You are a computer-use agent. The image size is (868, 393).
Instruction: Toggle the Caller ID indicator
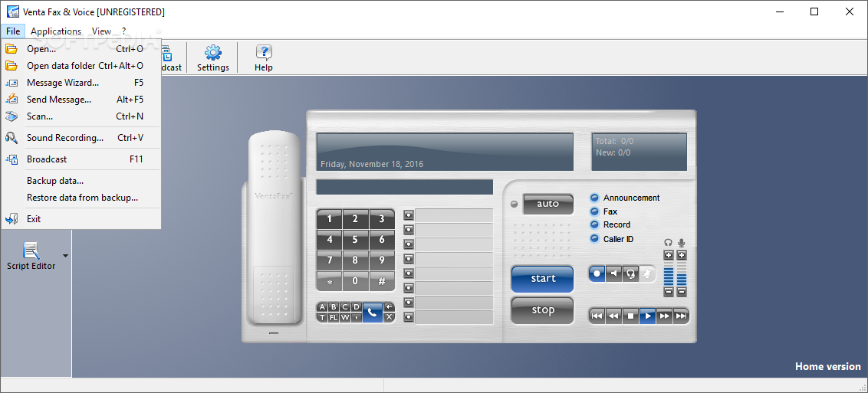[594, 239]
